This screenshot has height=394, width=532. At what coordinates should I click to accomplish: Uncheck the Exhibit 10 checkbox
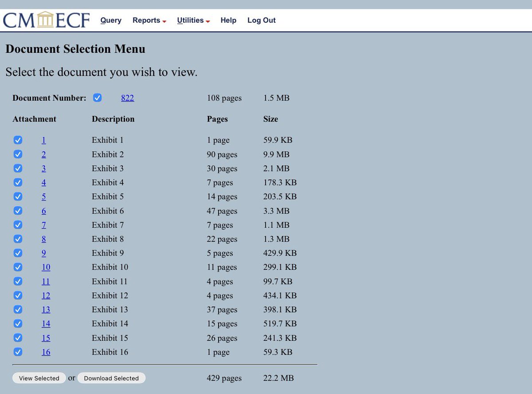click(18, 267)
